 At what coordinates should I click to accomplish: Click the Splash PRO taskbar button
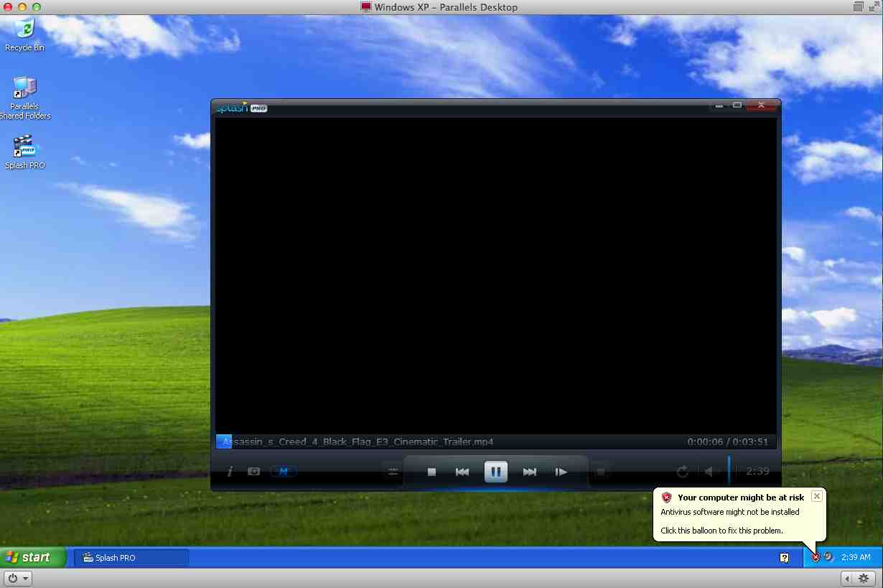coord(131,558)
